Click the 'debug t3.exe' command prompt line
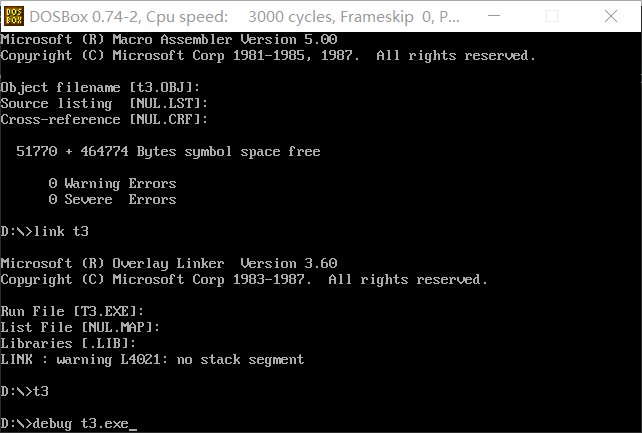This screenshot has width=642, height=433. 68,424
